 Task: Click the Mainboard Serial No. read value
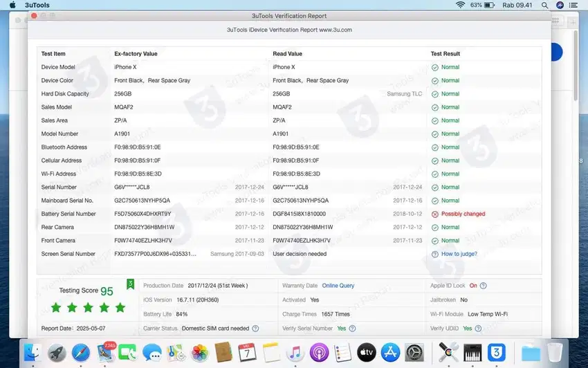(300, 201)
